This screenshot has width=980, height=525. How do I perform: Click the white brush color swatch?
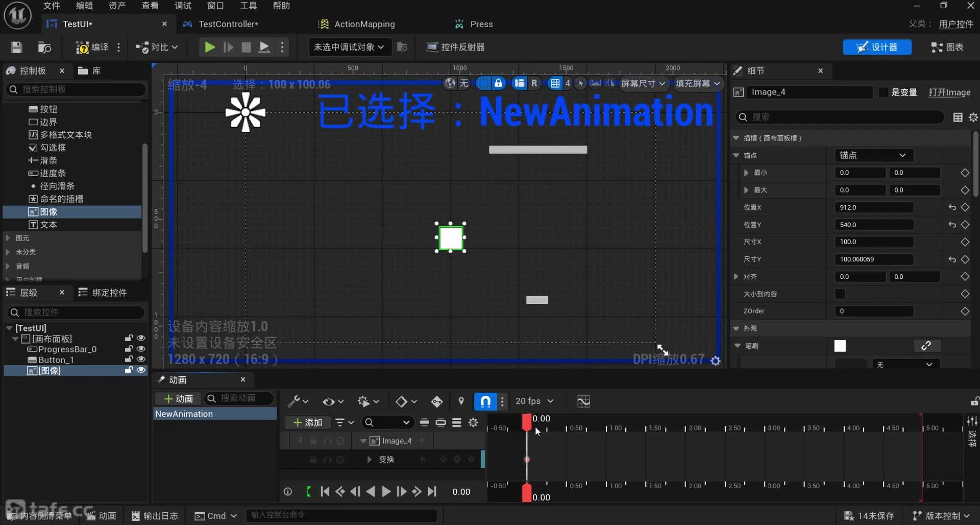(840, 346)
